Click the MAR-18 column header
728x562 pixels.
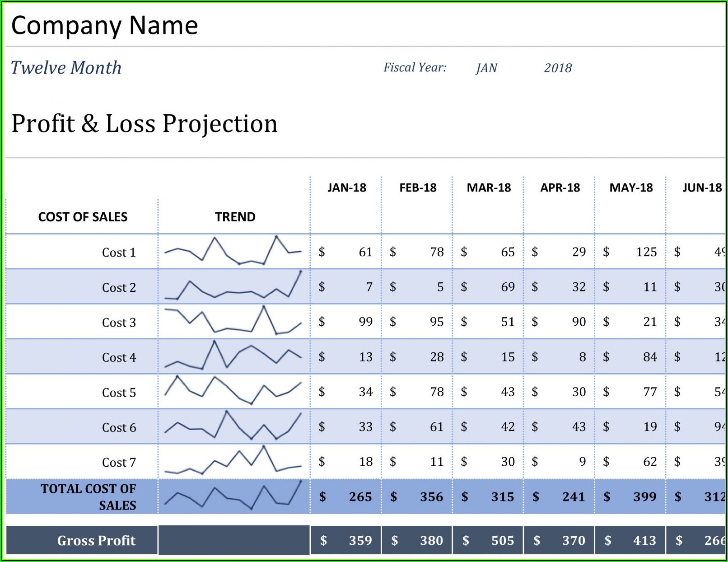[488, 187]
